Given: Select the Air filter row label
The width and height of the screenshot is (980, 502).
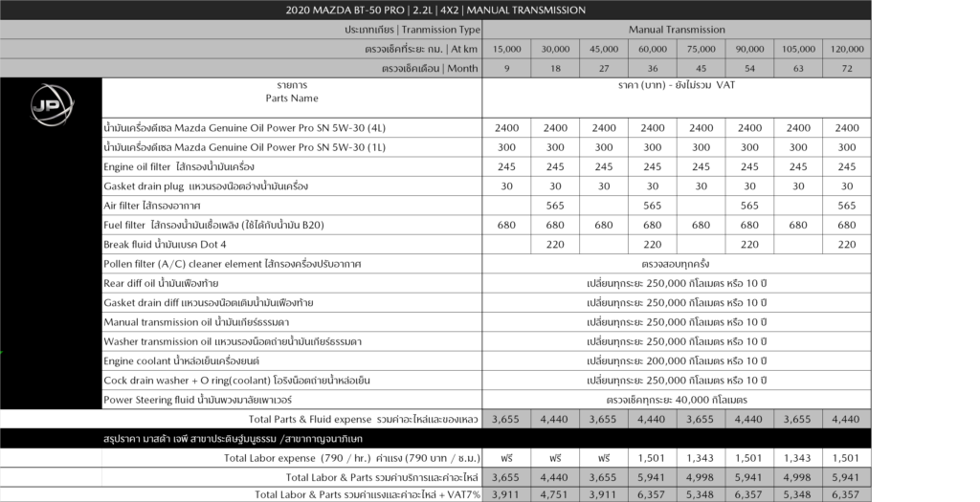Looking at the screenshot, I should pyautogui.click(x=152, y=206).
